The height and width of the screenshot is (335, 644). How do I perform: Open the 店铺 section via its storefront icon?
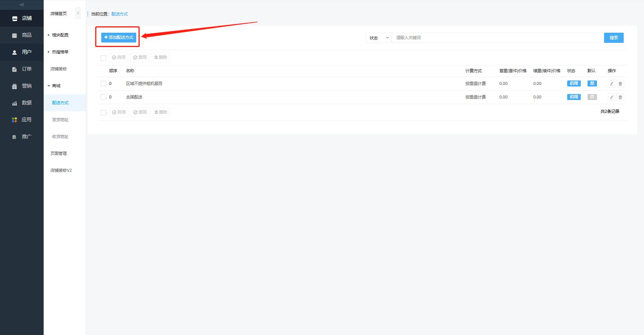coord(15,18)
